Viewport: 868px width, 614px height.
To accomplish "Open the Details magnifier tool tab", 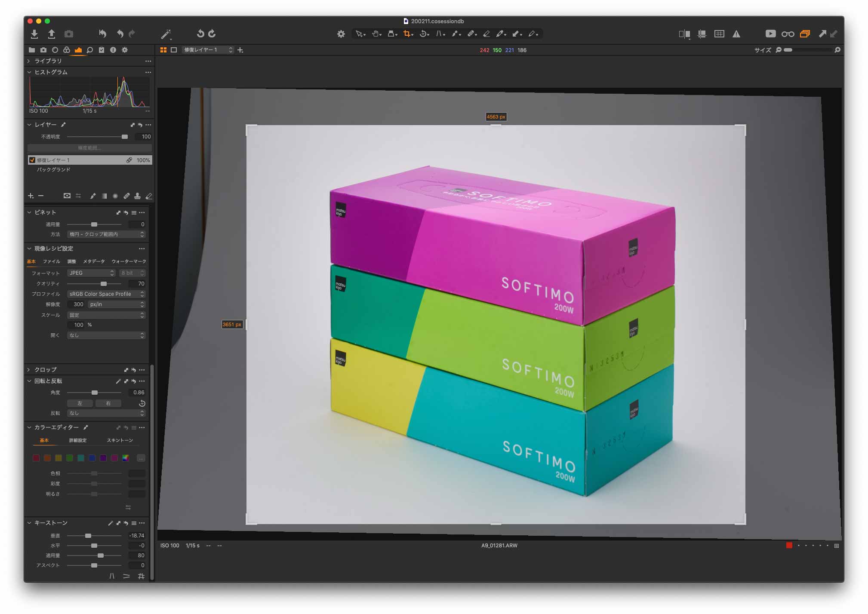I will (x=90, y=50).
